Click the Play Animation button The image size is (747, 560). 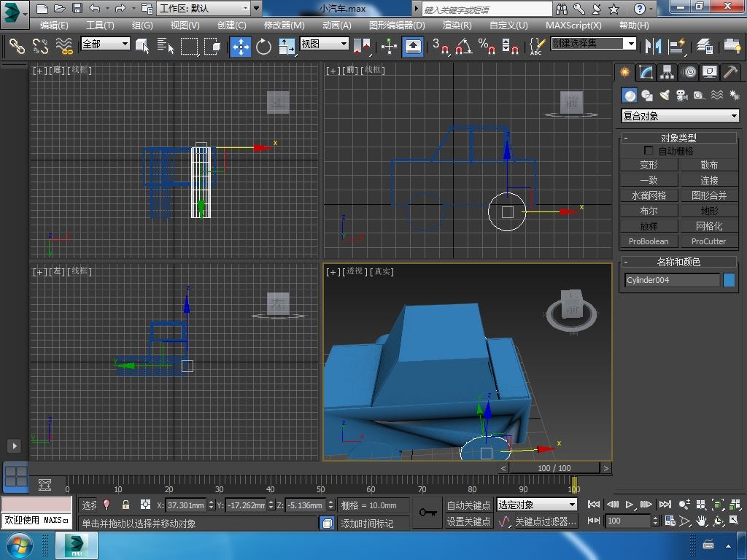tap(630, 505)
